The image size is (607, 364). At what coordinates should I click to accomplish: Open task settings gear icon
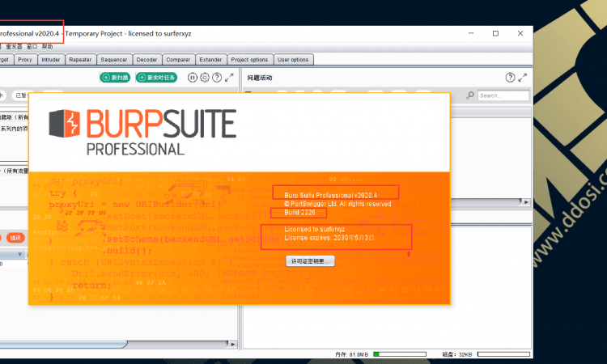(x=205, y=78)
